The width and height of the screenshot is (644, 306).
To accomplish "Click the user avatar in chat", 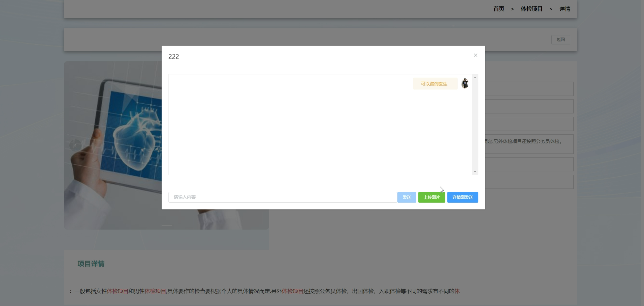I will coord(465,84).
